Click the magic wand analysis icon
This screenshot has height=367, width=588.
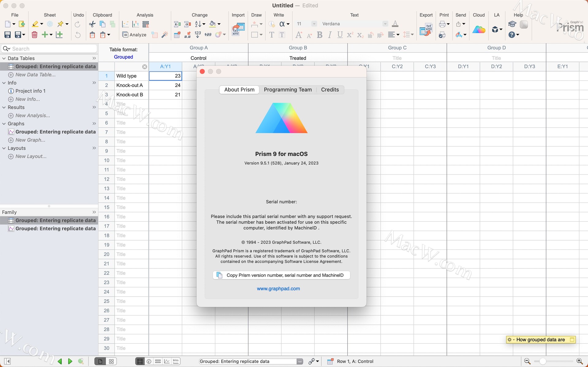(x=165, y=35)
